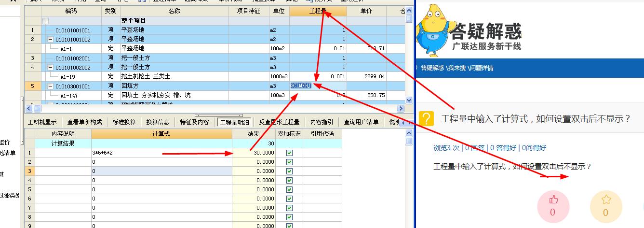The image size is (644, 228).
Task: Click the 2699.04 unit price cell
Action: [366, 76]
